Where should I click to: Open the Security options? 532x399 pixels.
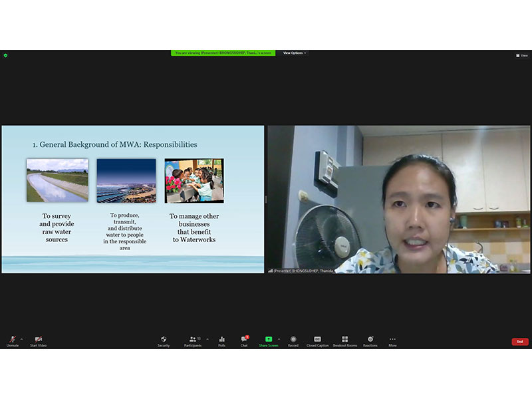click(x=164, y=340)
